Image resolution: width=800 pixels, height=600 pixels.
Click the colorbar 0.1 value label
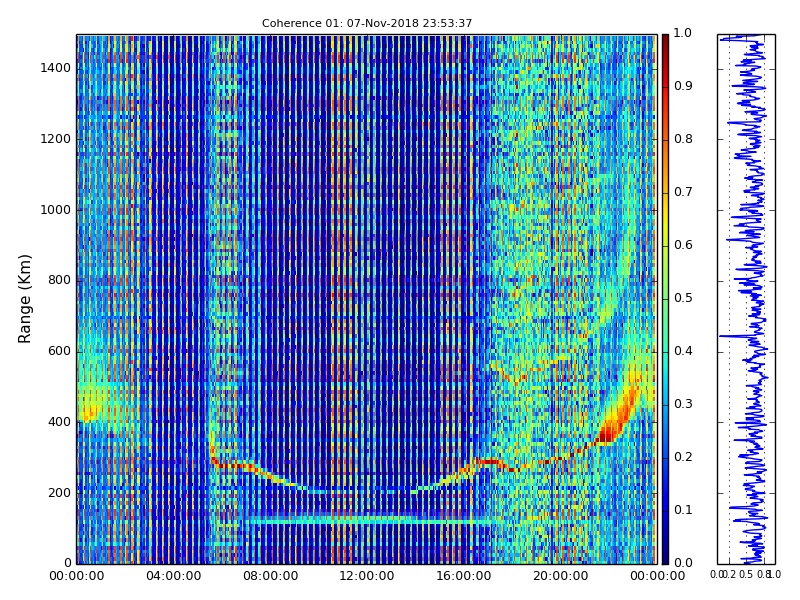tap(683, 510)
